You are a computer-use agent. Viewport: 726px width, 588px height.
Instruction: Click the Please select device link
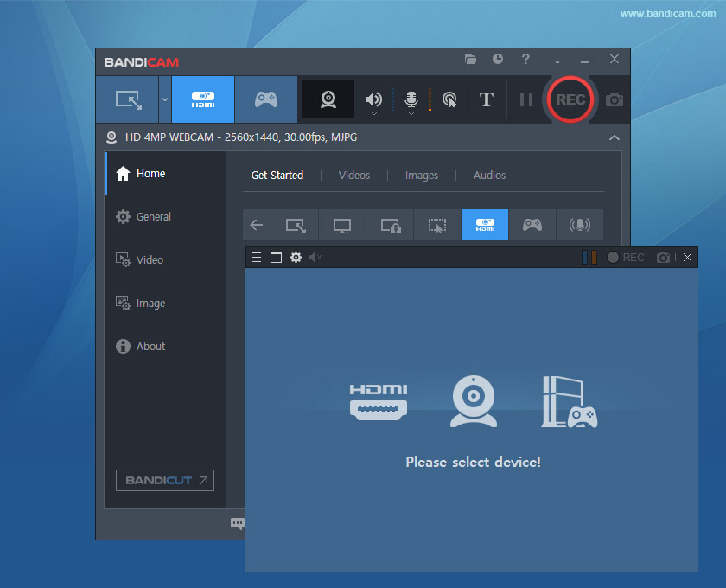473,462
